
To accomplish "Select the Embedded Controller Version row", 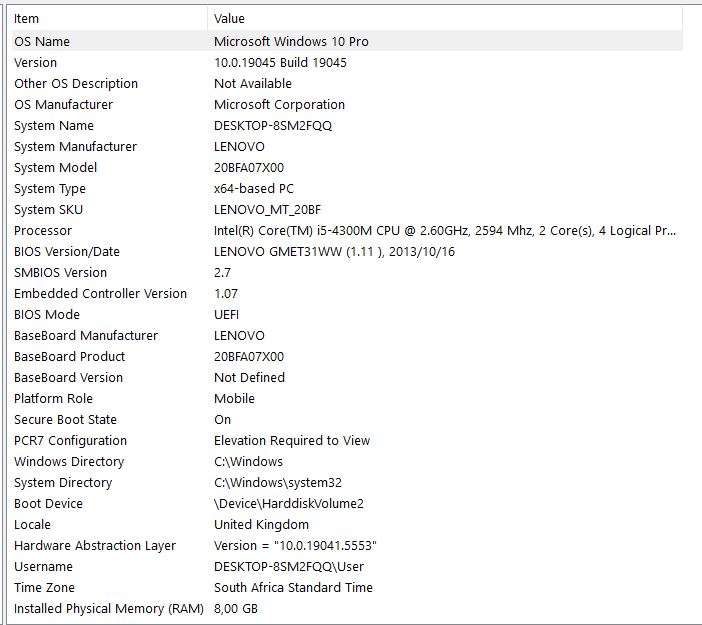I will [x=100, y=294].
